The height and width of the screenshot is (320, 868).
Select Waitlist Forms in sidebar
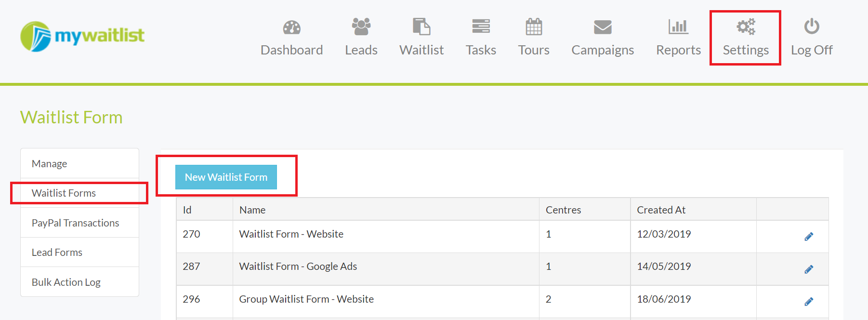(x=79, y=193)
